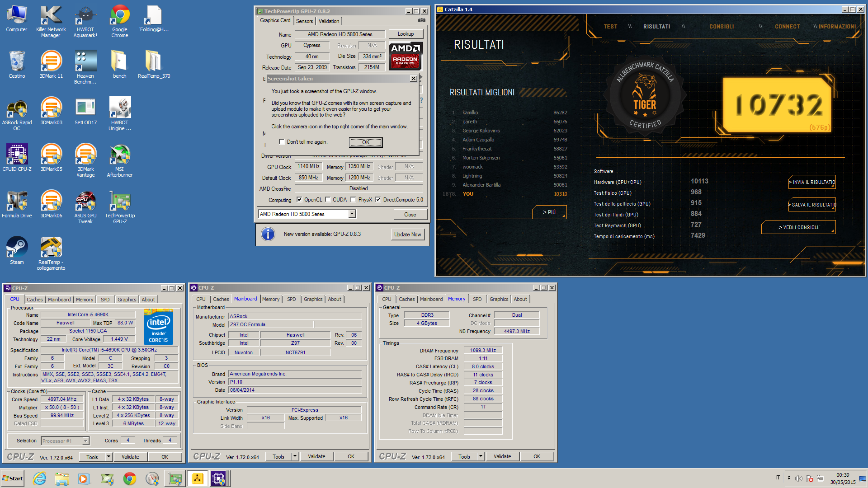Click the Close button in GPU-Z
Screen dimensions: 868x488
coord(410,214)
